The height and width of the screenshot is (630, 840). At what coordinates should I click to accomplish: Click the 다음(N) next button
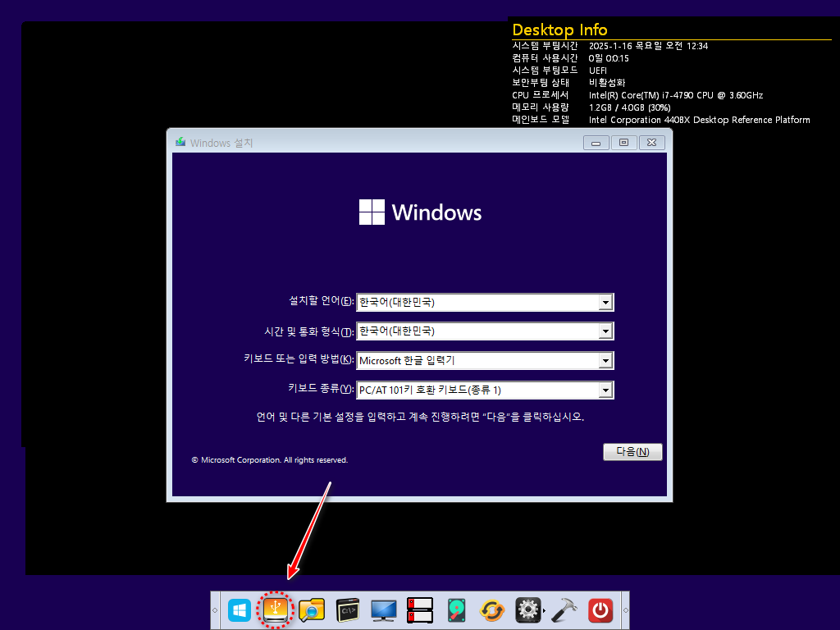tap(632, 452)
